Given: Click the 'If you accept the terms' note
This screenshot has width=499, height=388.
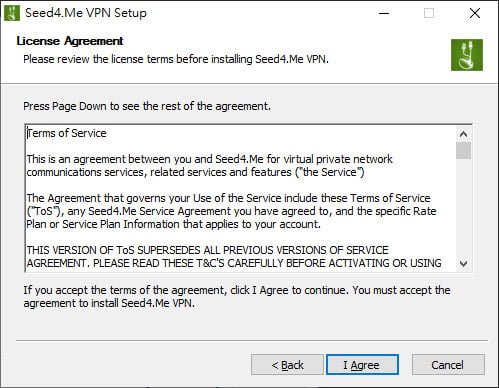Looking at the screenshot, I should pyautogui.click(x=237, y=297).
